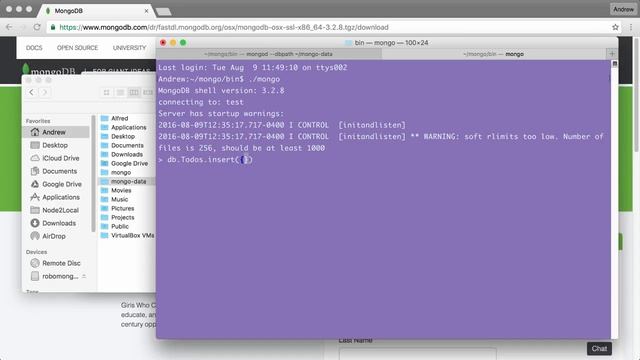
Task: Click the terminal vertical scrollbar
Action: pos(614,199)
